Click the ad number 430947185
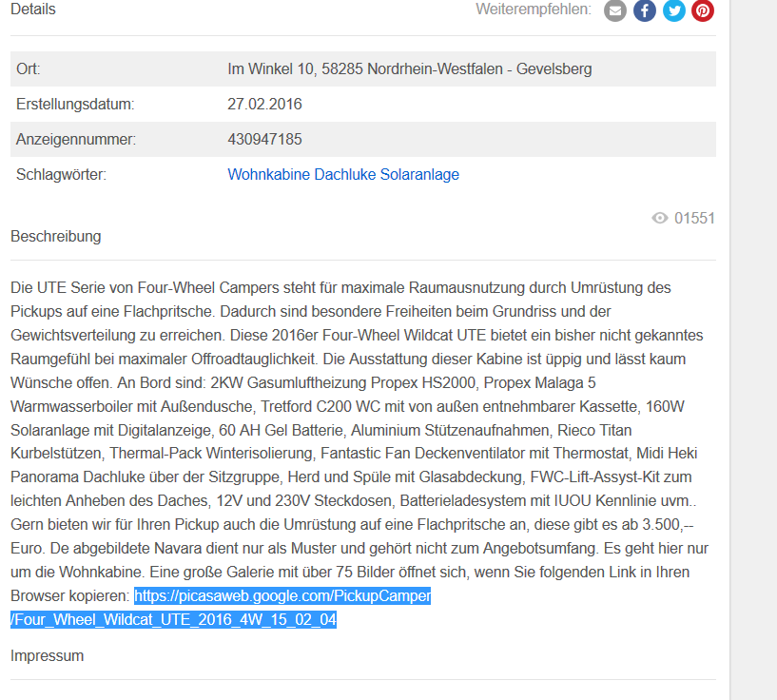Viewport: 777px width, 700px height. point(264,140)
